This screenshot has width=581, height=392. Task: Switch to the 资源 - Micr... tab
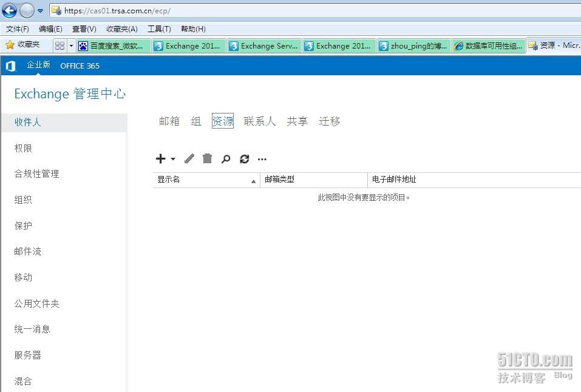[x=554, y=45]
